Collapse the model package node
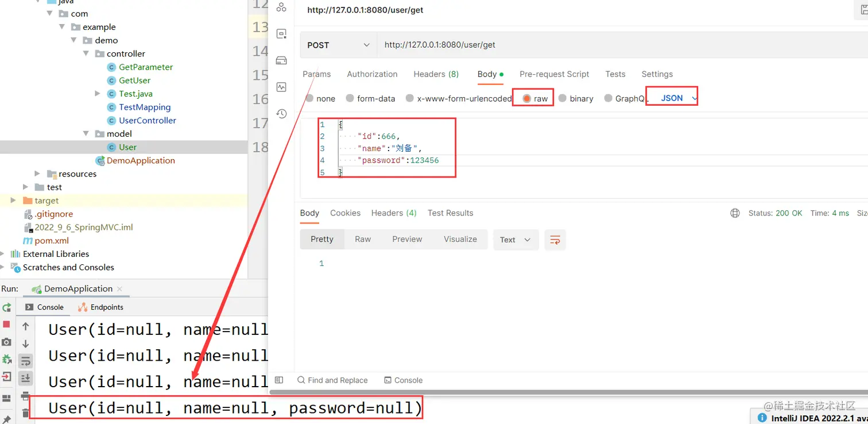The image size is (868, 424). click(86, 134)
